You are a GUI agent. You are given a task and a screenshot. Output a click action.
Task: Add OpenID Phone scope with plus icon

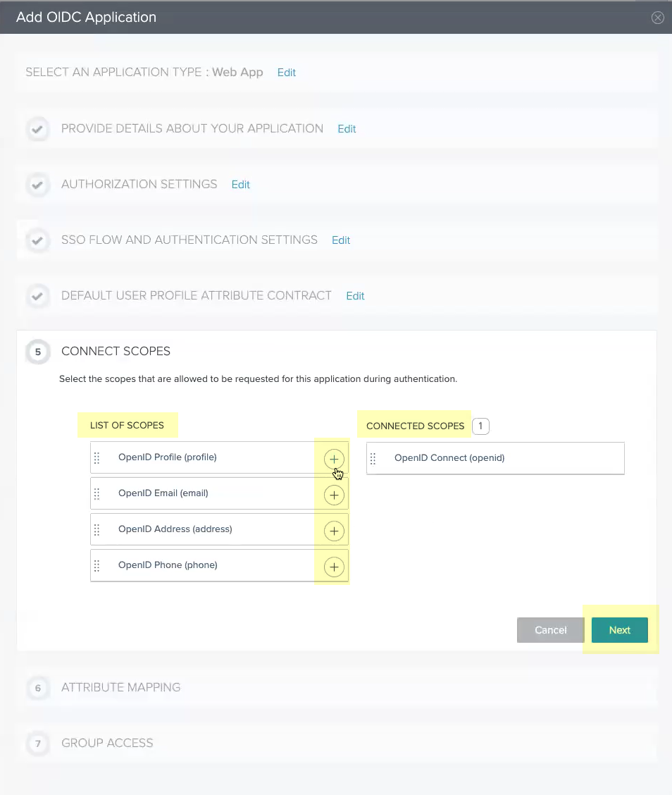point(334,567)
